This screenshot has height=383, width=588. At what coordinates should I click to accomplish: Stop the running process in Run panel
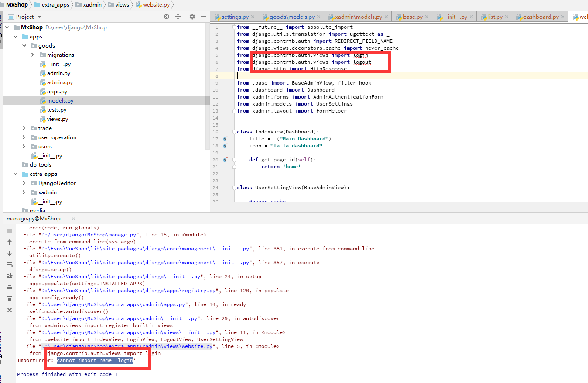pos(10,230)
